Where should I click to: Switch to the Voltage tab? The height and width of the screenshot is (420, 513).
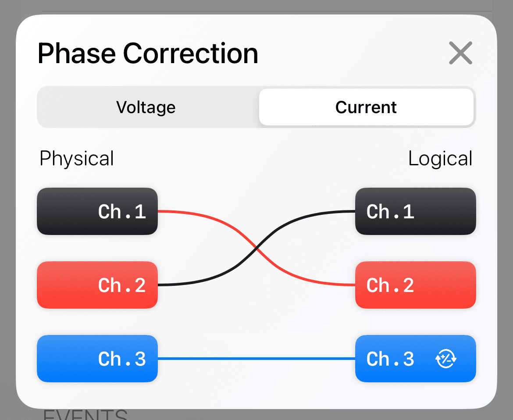tap(146, 107)
